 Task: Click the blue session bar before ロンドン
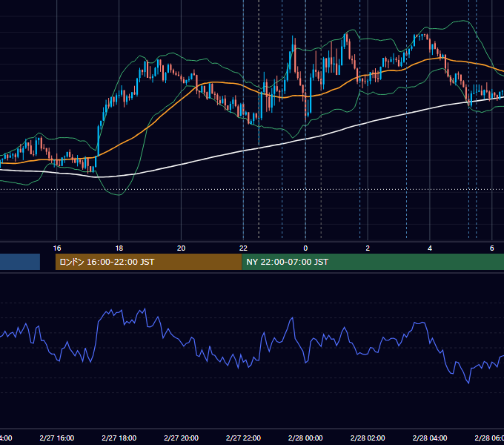pos(20,262)
